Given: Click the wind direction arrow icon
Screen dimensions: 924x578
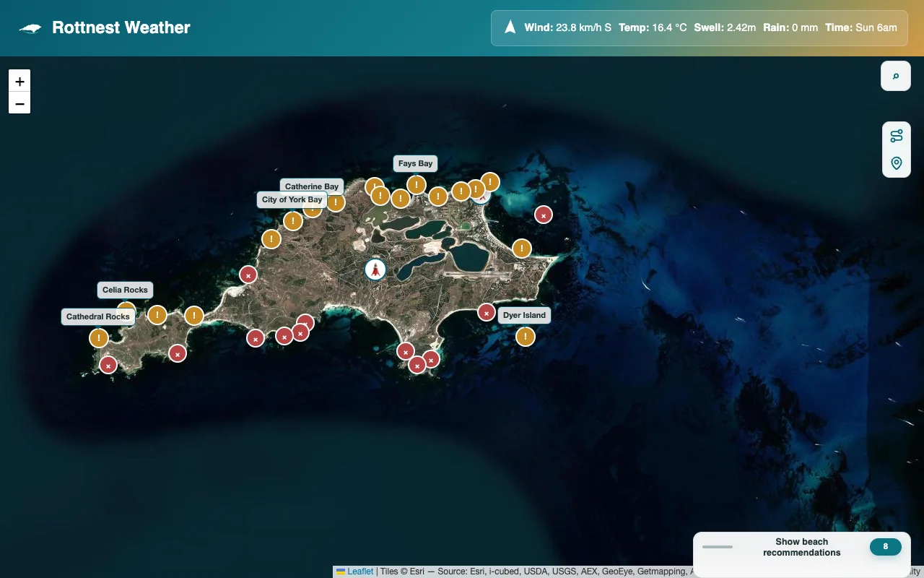Looking at the screenshot, I should click(510, 27).
